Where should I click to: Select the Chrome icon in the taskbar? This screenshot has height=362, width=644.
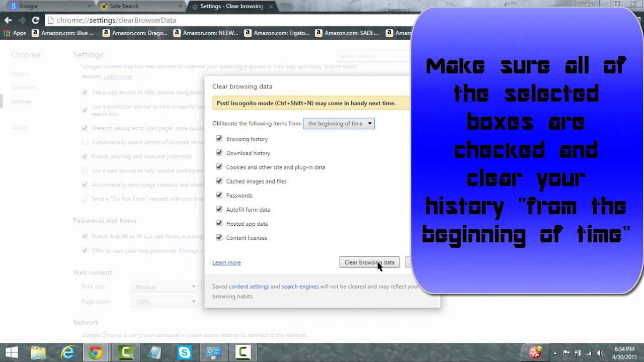(96, 352)
